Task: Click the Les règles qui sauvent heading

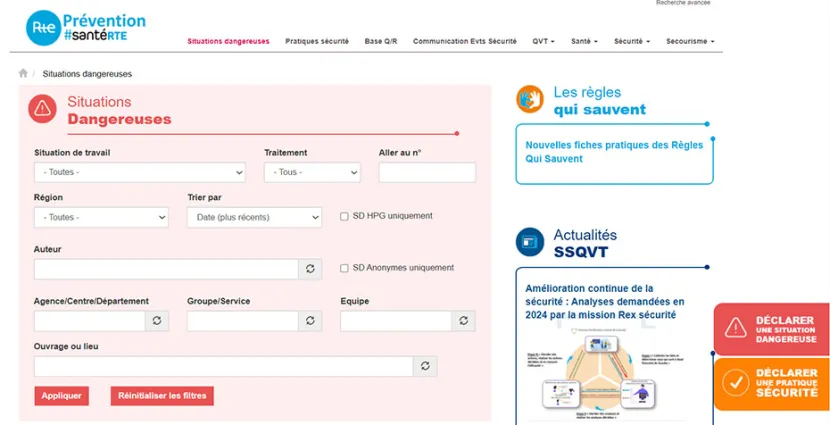Action: [600, 101]
